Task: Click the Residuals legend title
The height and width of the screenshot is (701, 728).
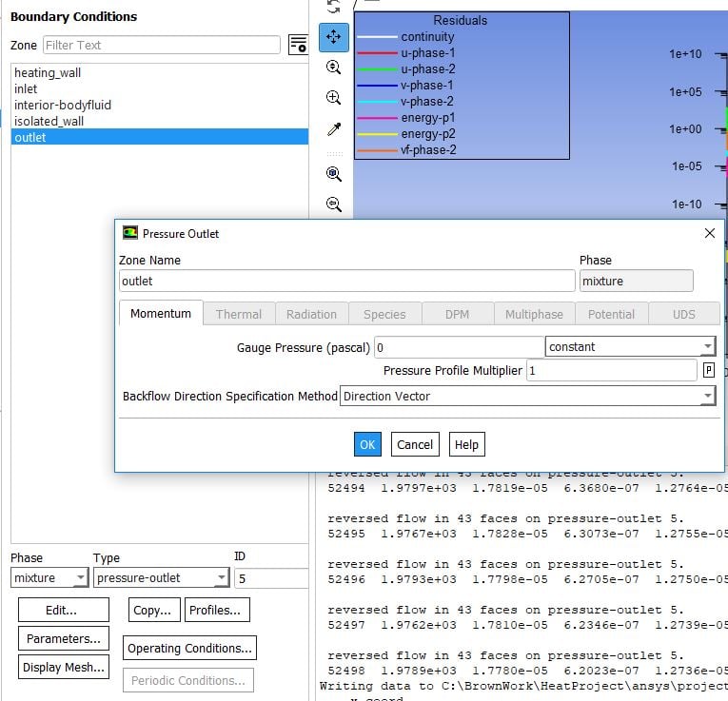Action: coord(460,20)
